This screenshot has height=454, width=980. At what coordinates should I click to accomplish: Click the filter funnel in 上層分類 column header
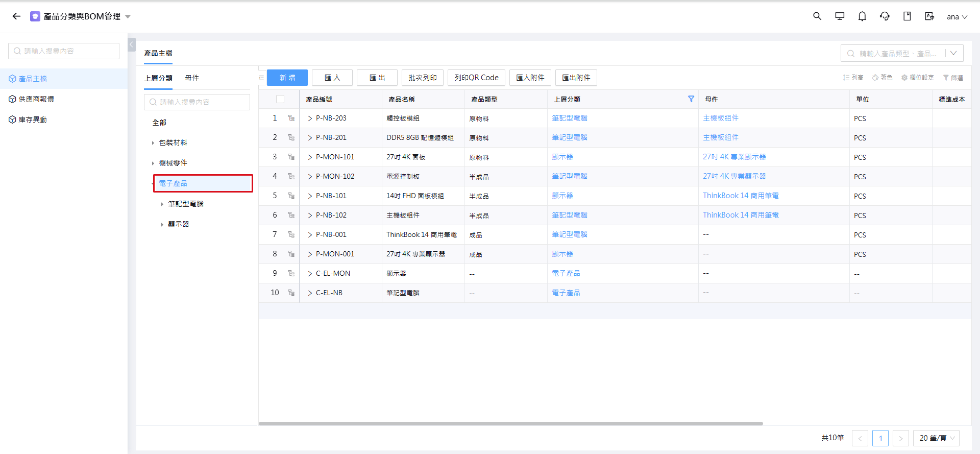tap(691, 99)
